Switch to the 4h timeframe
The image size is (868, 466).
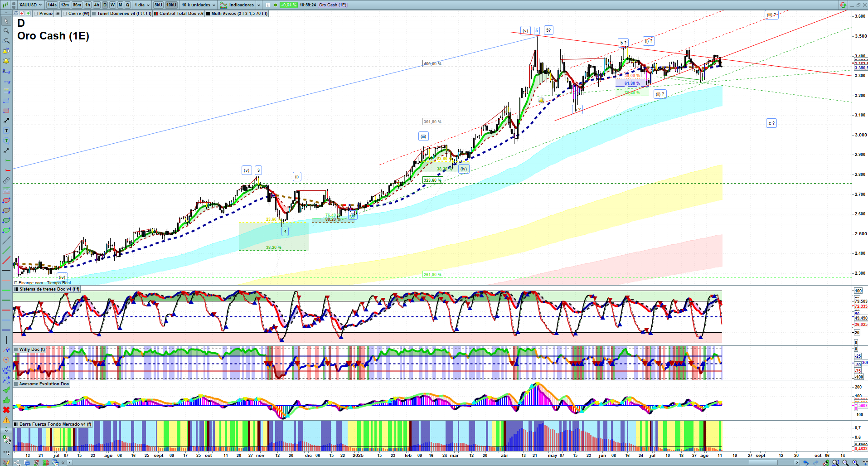pos(97,5)
